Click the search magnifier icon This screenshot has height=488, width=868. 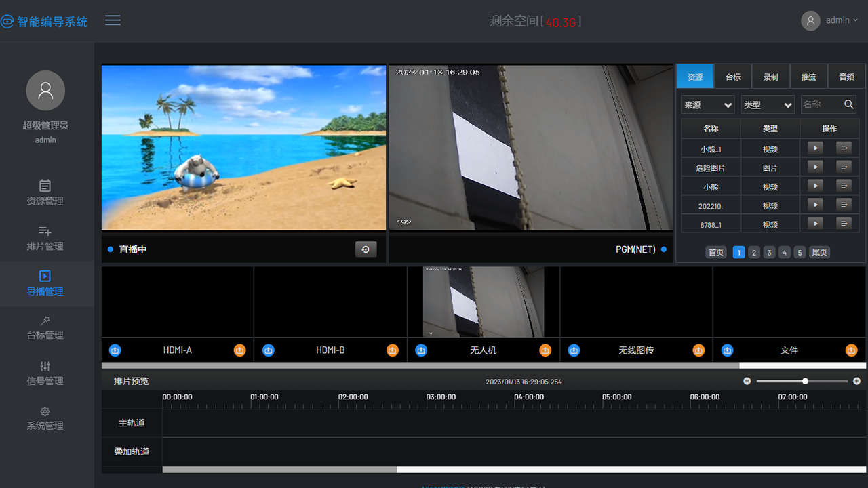849,104
